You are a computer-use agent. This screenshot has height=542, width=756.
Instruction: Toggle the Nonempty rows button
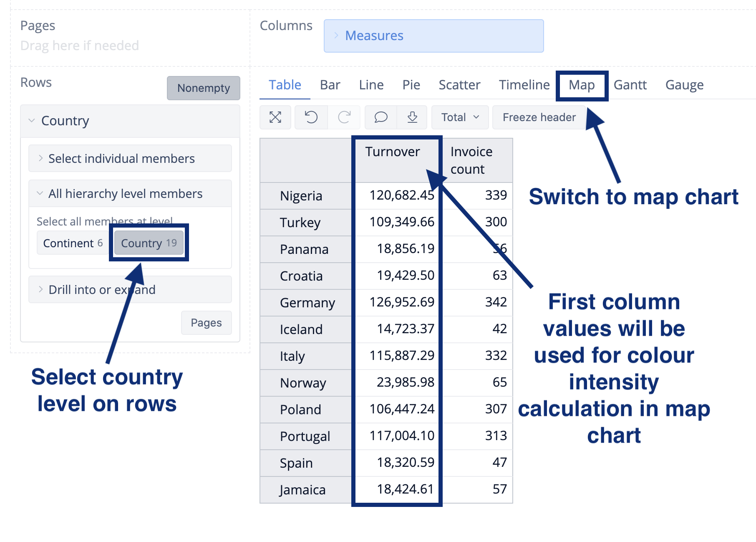[203, 88]
